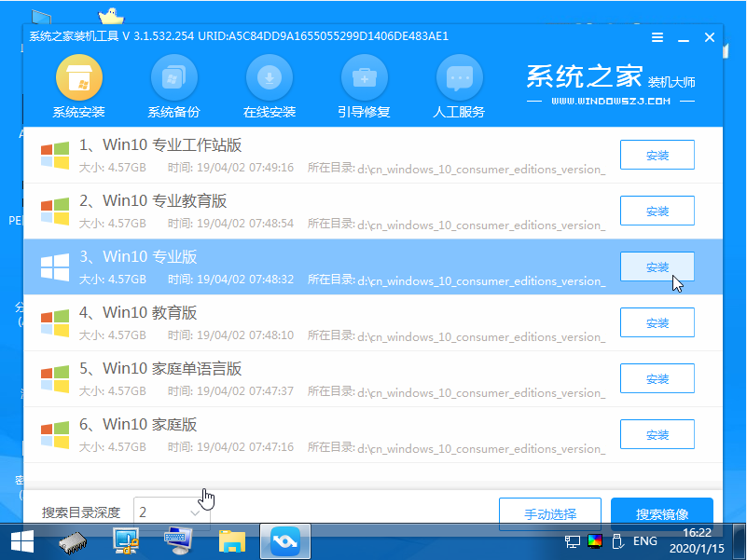
Task: Click 安装 for Win10 教育版
Action: coord(657,322)
